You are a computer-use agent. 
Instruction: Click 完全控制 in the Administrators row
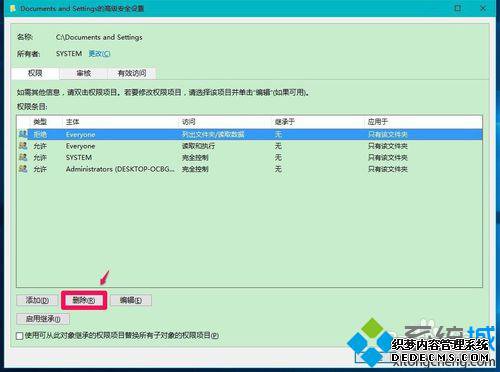pos(195,169)
